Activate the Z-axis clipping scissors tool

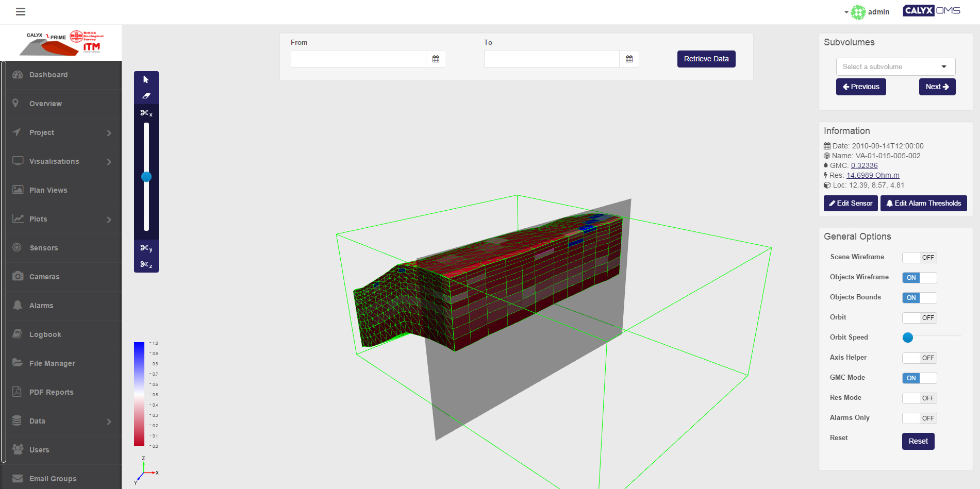point(146,264)
